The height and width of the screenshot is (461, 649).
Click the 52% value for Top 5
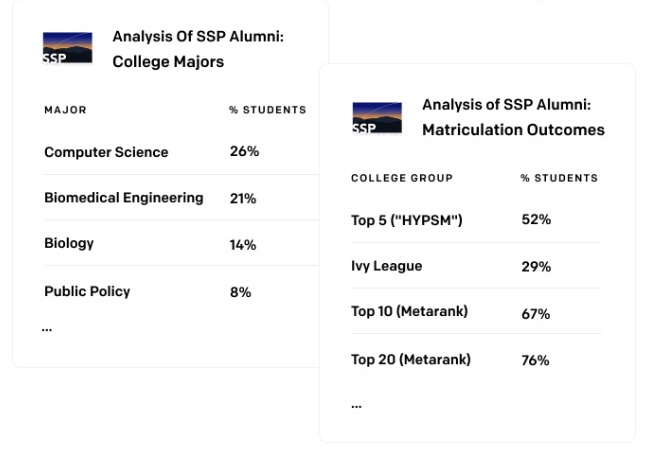(536, 219)
